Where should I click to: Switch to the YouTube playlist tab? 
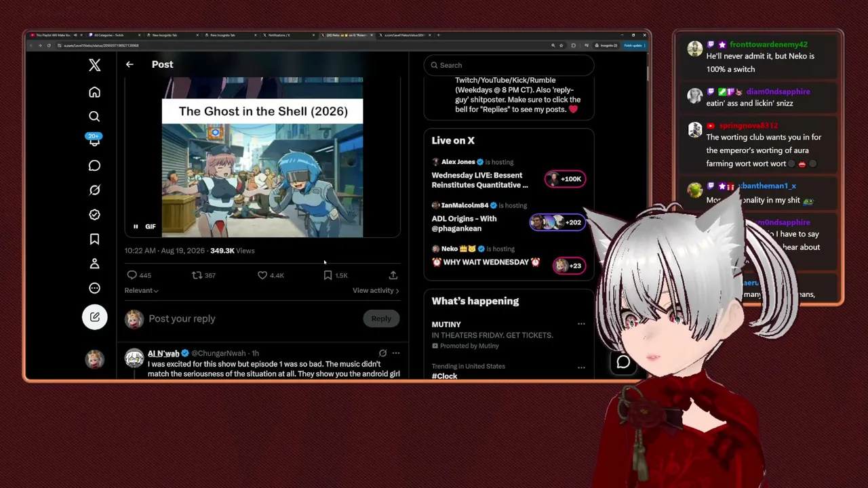click(56, 35)
